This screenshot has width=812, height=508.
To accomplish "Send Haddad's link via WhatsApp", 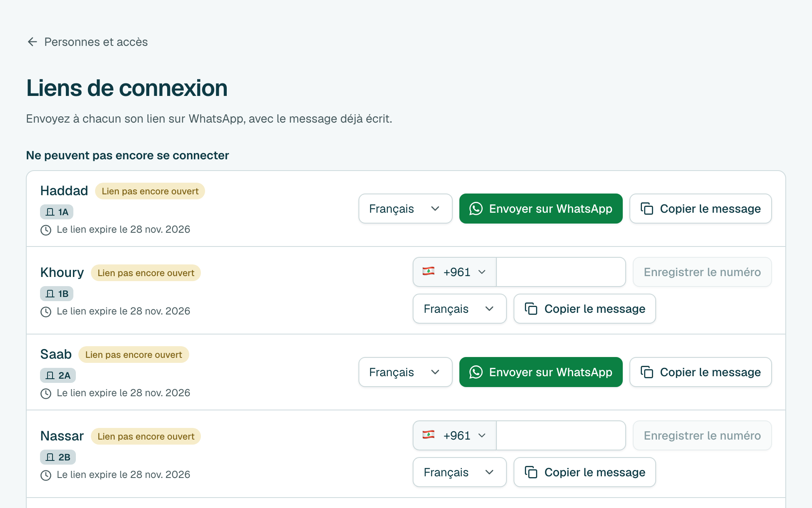I will point(541,209).
